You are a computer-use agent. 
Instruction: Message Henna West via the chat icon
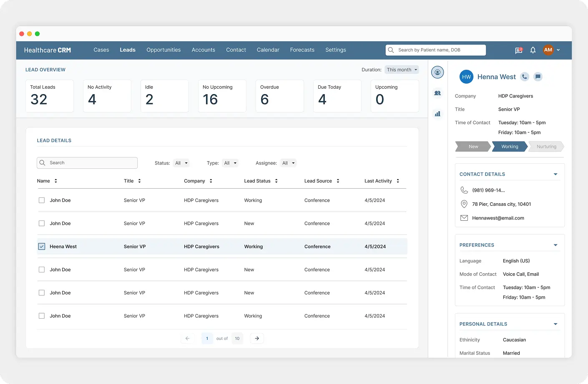click(x=538, y=77)
